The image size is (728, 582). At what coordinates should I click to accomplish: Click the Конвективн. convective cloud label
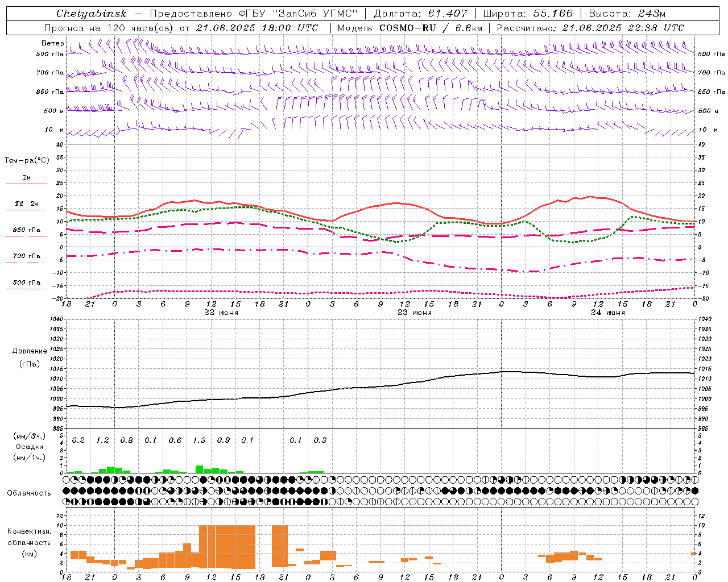tap(29, 531)
